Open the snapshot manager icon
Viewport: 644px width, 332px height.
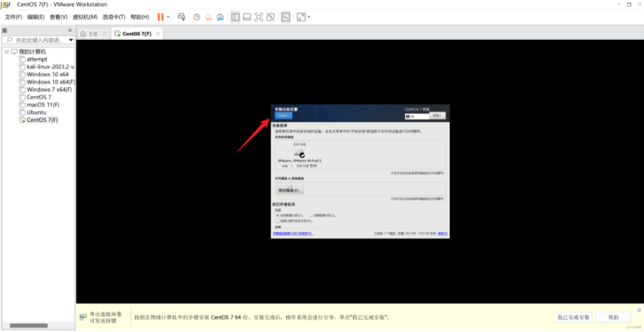coord(220,17)
